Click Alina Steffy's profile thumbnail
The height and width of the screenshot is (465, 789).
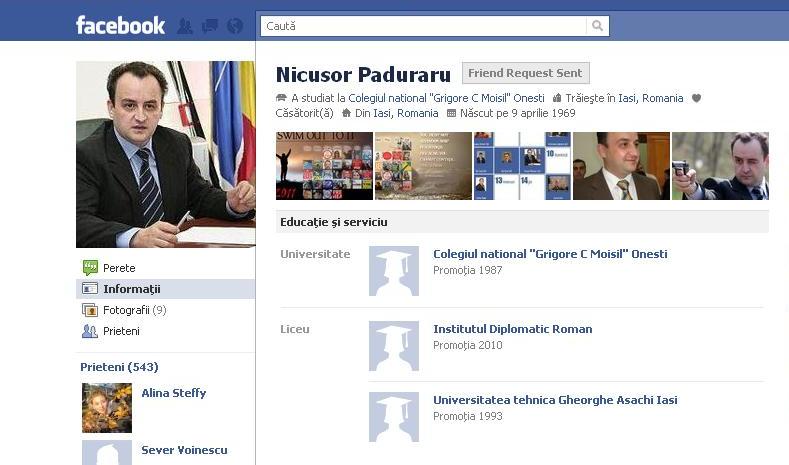coord(107,408)
